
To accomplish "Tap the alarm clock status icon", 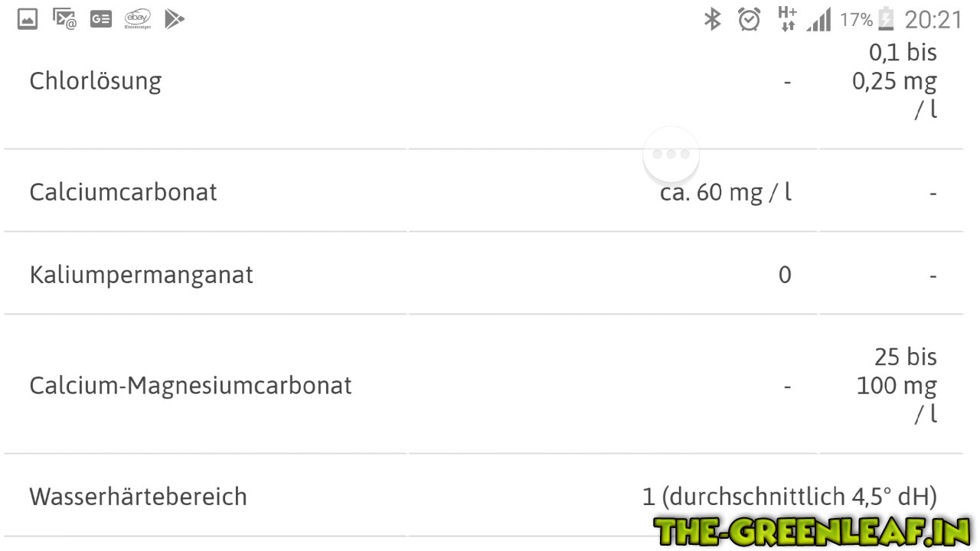I will point(749,19).
